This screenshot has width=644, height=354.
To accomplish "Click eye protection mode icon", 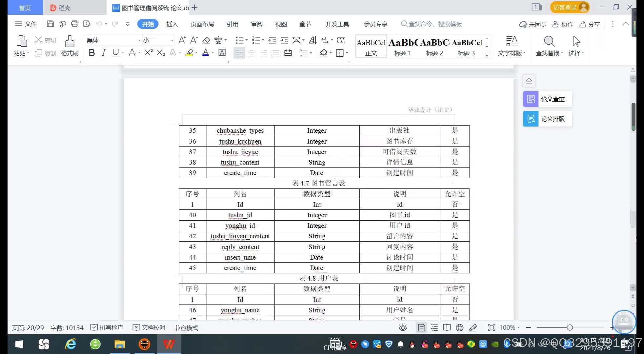I will point(403,327).
